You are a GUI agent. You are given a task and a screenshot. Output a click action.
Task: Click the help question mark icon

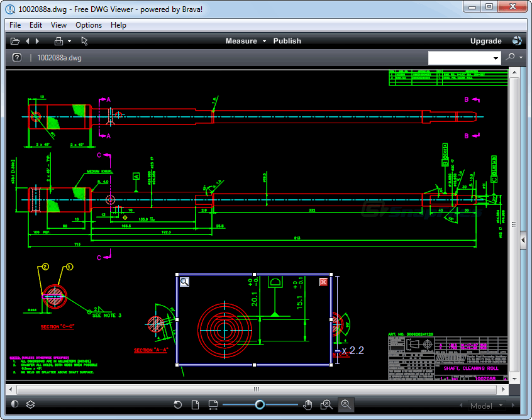pyautogui.click(x=16, y=57)
